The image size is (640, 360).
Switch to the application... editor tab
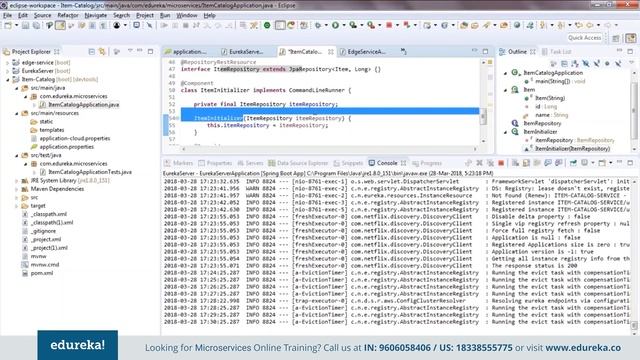click(x=186, y=52)
